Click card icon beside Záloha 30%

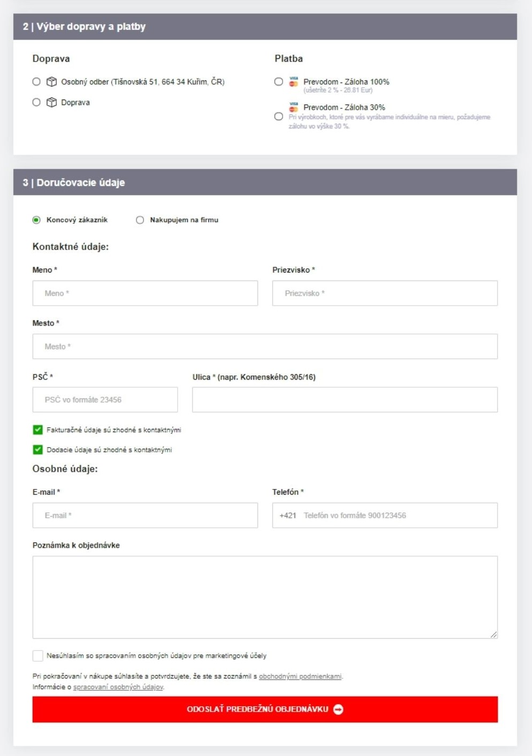tap(293, 107)
